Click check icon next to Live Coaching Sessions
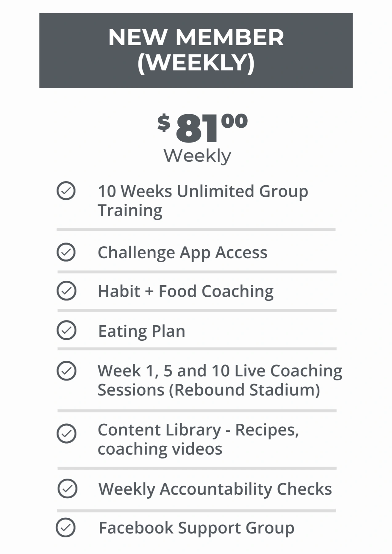The height and width of the screenshot is (554, 392). 66,371
